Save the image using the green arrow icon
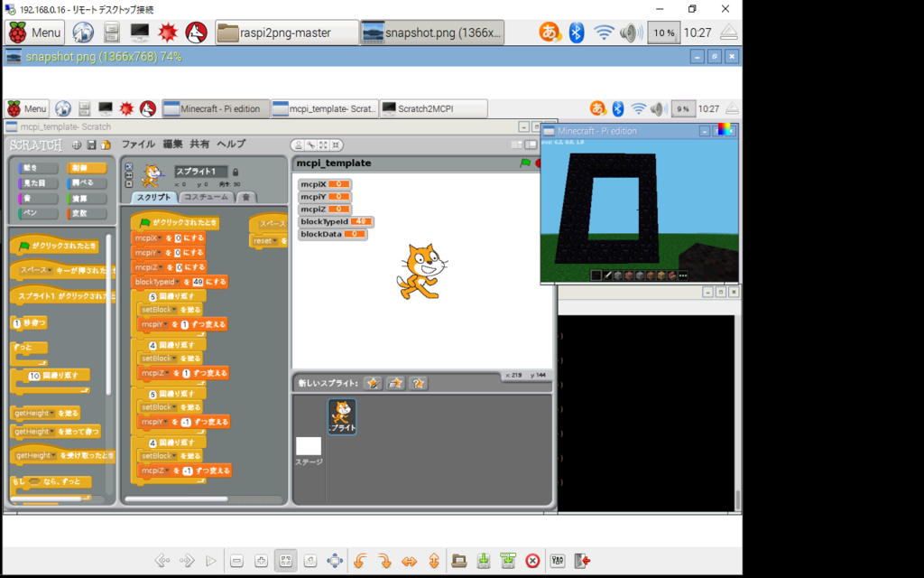Screen dimensions: 924x578 pos(484,561)
